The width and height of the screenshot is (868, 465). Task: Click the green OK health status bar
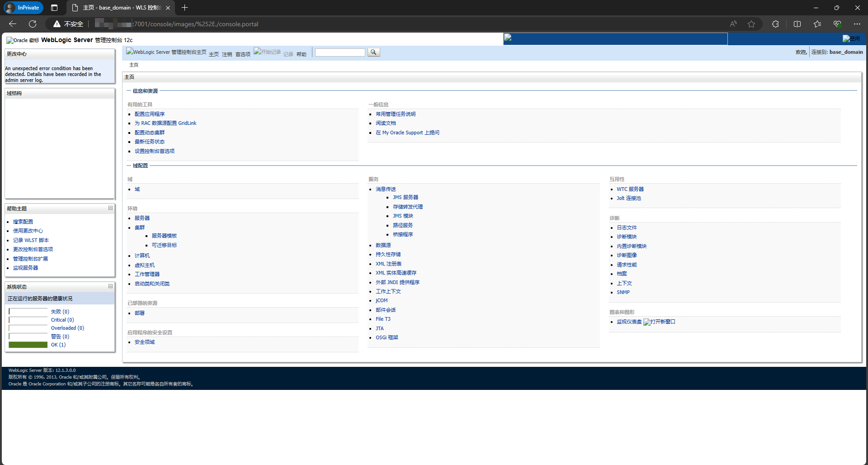coord(28,345)
